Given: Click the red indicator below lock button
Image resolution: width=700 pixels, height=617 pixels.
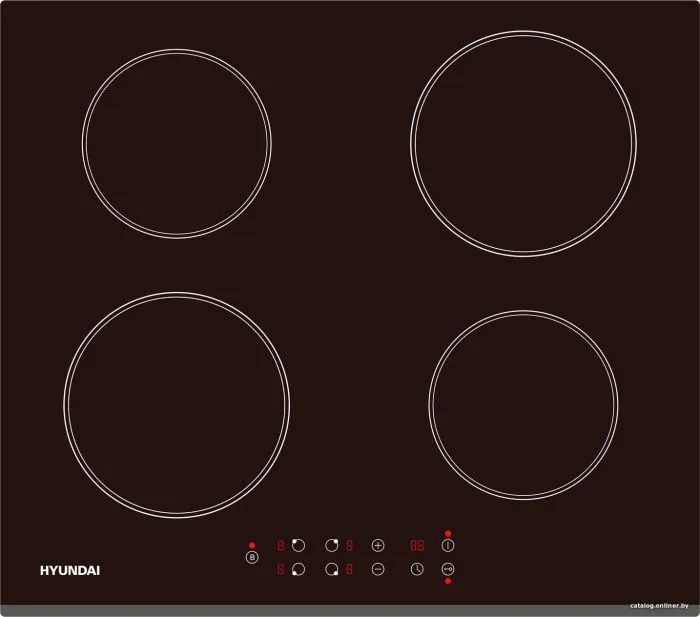Looking at the screenshot, I should point(447,581).
